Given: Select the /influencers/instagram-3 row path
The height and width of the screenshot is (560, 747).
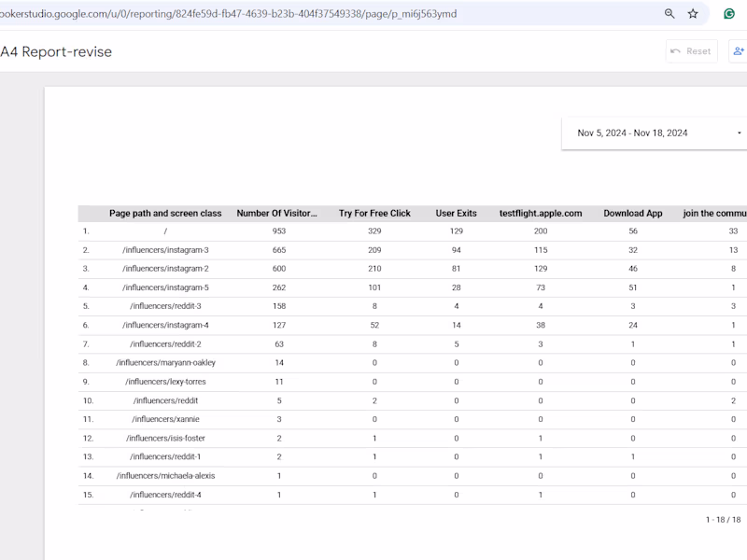Looking at the screenshot, I should point(165,250).
